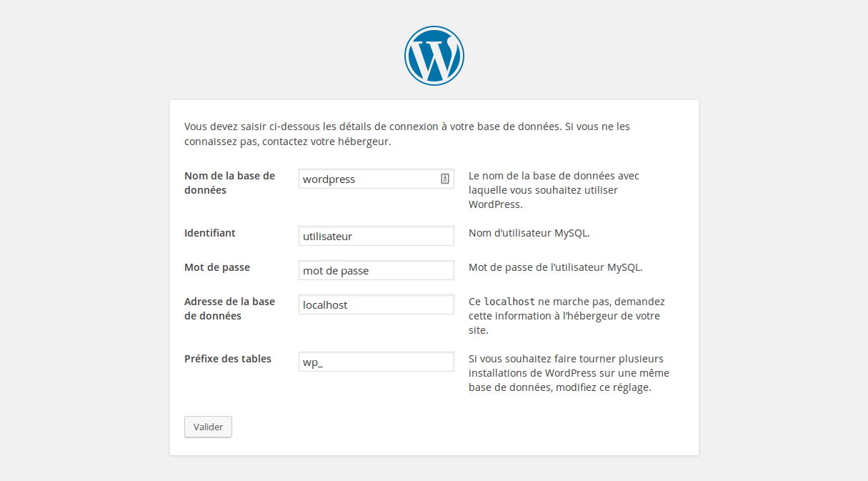Click into the Mot de passe field
This screenshot has width=868, height=481.
[376, 270]
